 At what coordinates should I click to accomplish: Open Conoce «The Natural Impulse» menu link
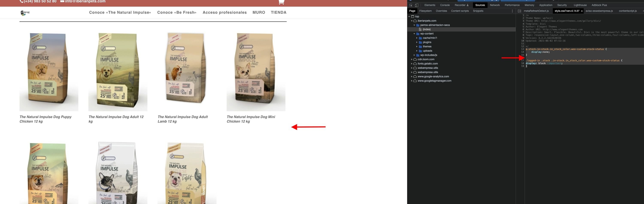tap(120, 12)
